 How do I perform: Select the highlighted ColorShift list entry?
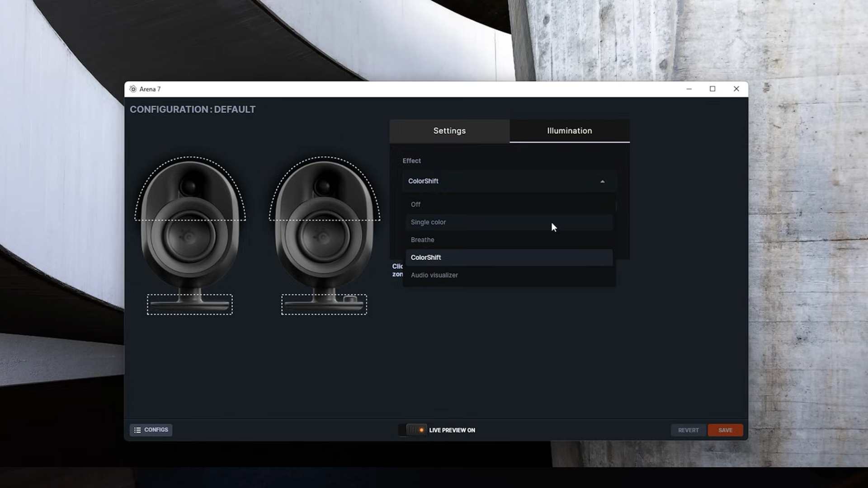(x=426, y=258)
